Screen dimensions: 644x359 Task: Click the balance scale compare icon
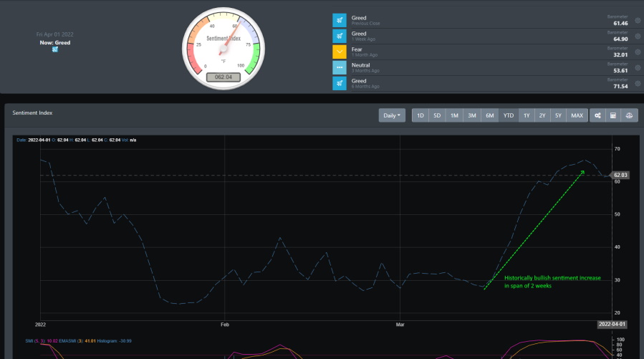(629, 115)
